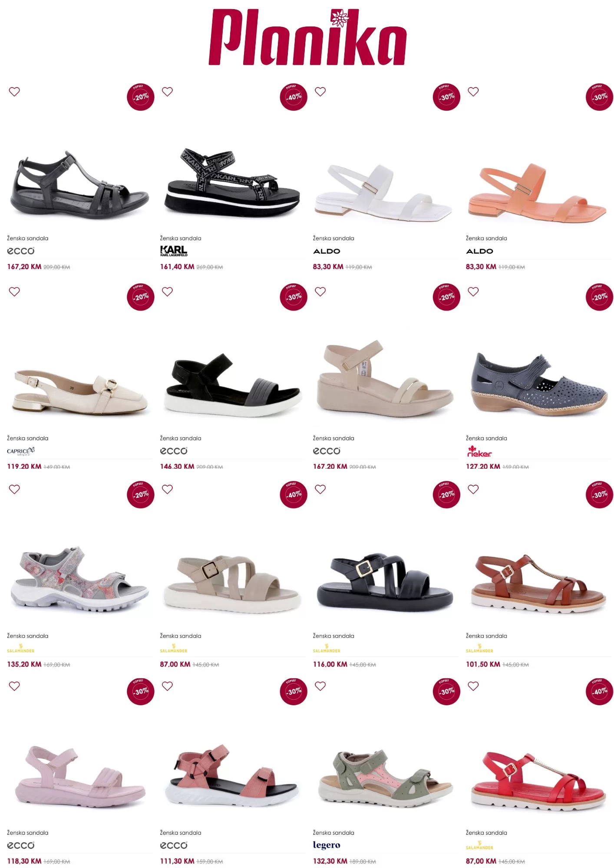The width and height of the screenshot is (614, 868).
Task: Toggle wishlist heart on Caprice slingback sandal
Action: pos(14,292)
